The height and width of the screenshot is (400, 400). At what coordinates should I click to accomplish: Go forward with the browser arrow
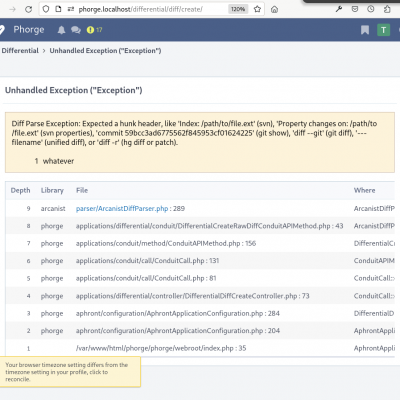[x=13, y=9]
